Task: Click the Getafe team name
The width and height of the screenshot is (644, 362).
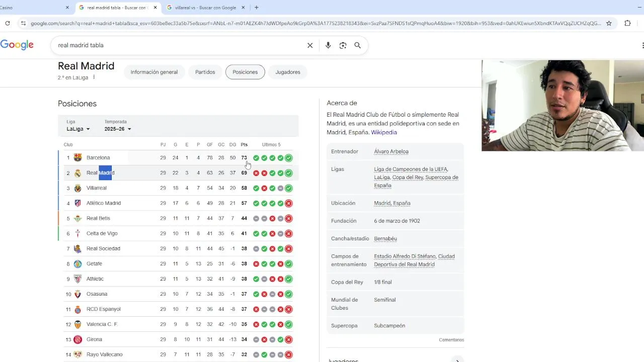Action: tap(94, 263)
